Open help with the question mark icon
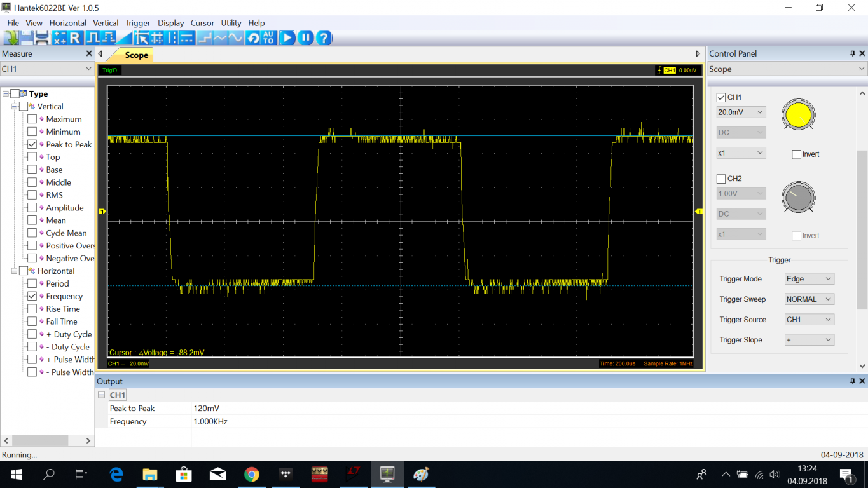The height and width of the screenshot is (488, 868). coord(324,38)
